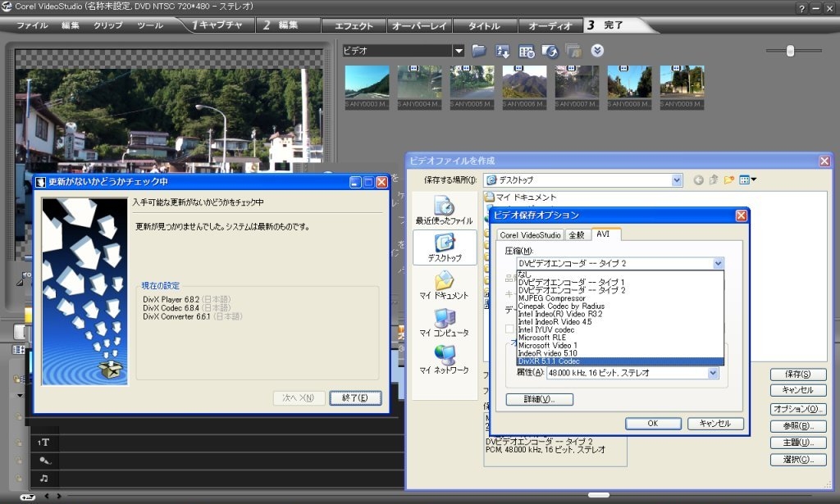This screenshot has width=840, height=504.
Task: Adjust the library thumbnail size slider
Action: pos(790,51)
